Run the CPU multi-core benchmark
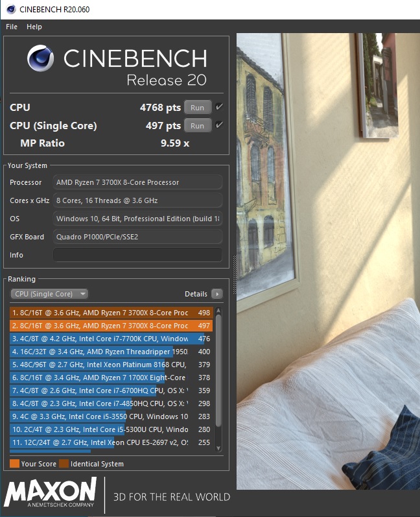This screenshot has height=517, width=420. click(197, 108)
